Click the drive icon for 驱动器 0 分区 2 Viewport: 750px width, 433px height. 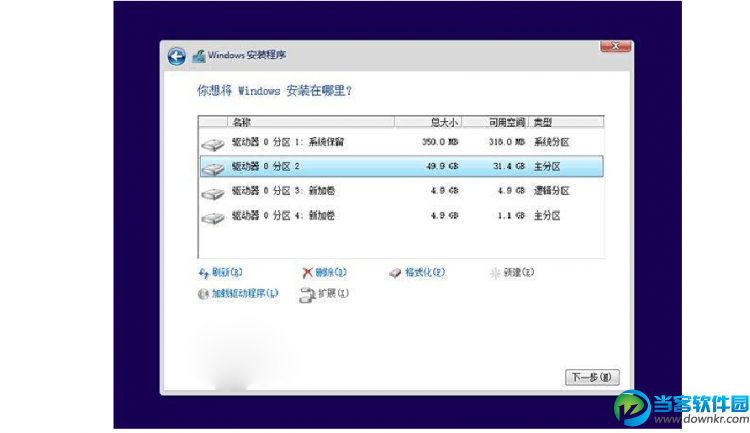point(213,168)
